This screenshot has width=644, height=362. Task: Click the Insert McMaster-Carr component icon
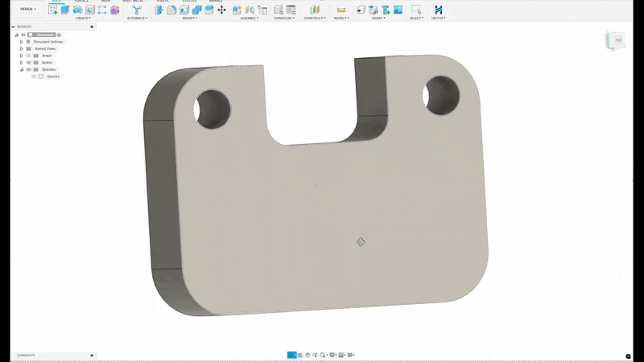coord(373,10)
